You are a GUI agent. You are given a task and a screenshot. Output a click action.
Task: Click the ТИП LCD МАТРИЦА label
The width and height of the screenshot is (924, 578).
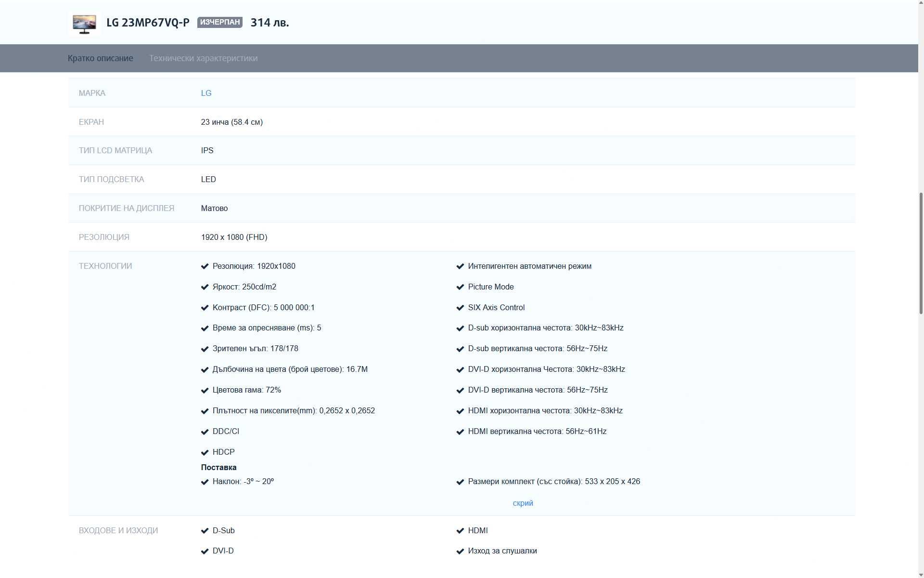115,150
